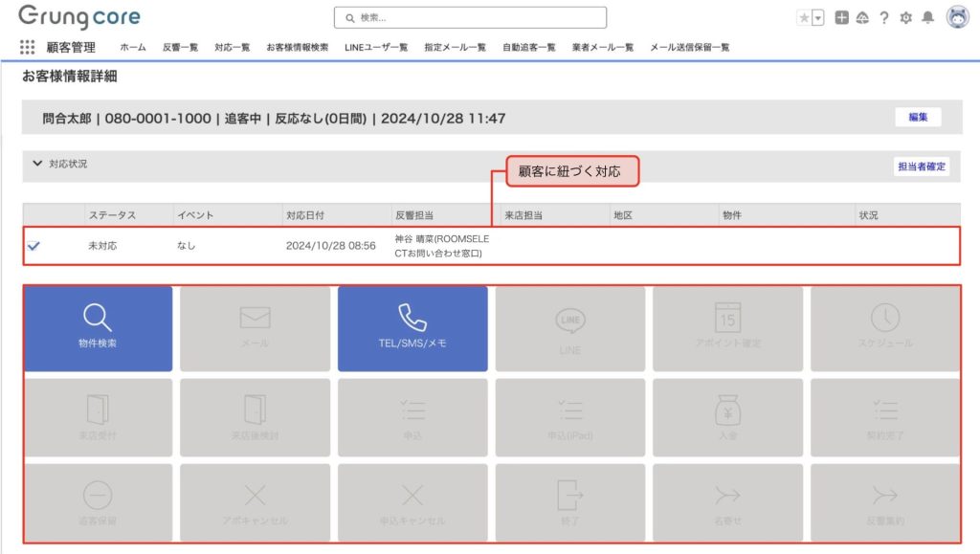Click the favorites star toggle

pos(804,17)
